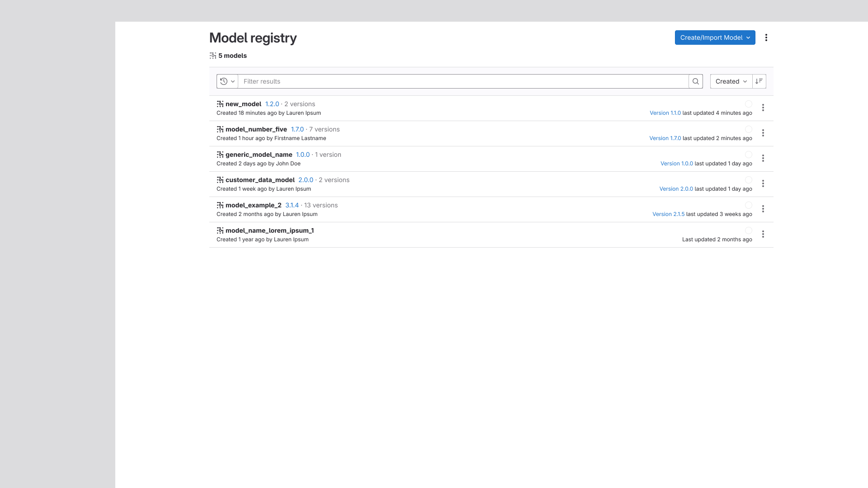Viewport: 868px width, 488px height.
Task: Open actions menu for generic_model_name row
Action: point(763,158)
